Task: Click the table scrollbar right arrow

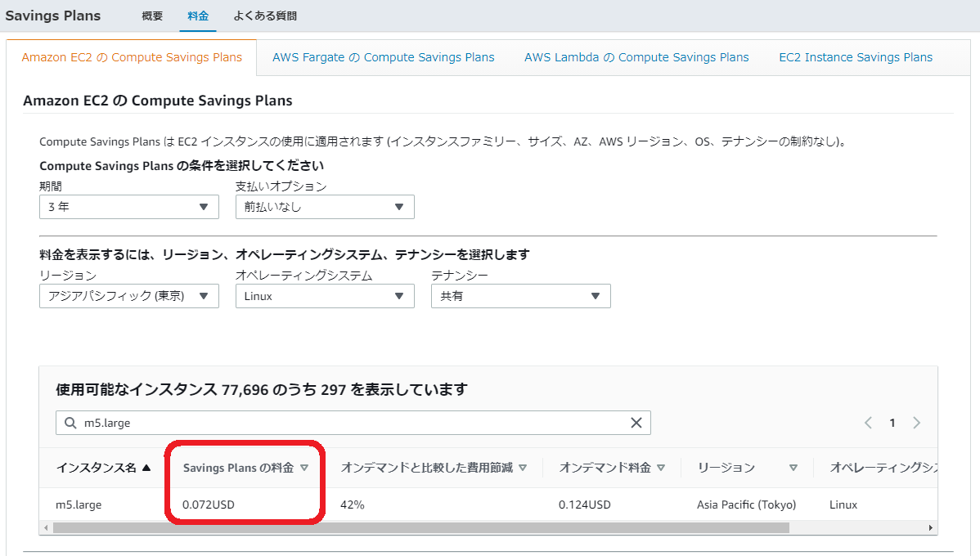Action: coord(931,528)
